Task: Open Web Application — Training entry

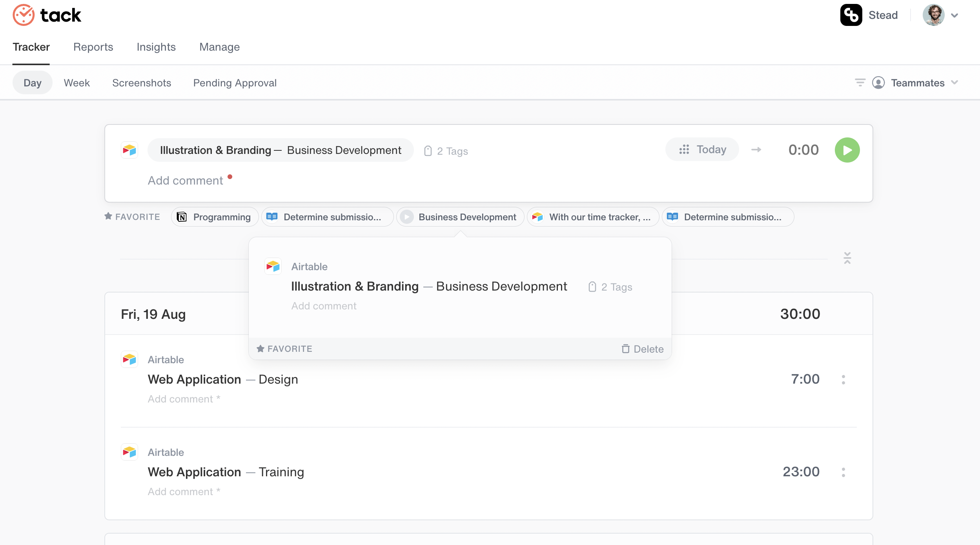Action: pos(226,472)
